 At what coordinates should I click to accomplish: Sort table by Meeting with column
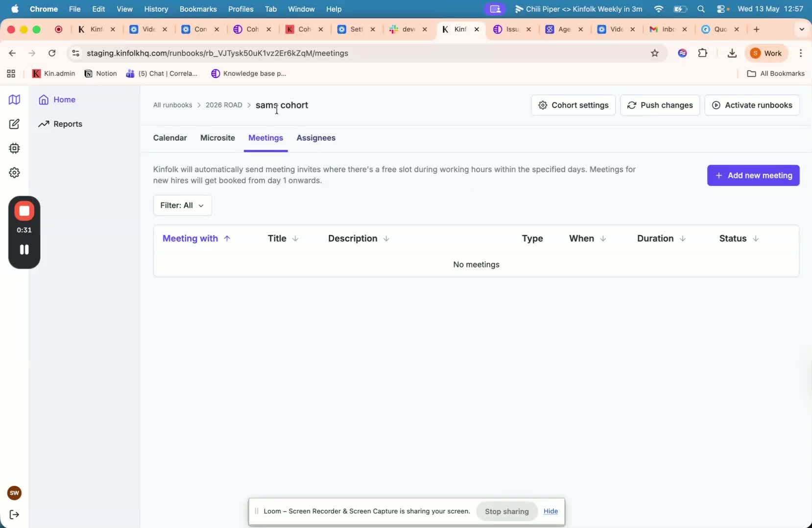196,239
